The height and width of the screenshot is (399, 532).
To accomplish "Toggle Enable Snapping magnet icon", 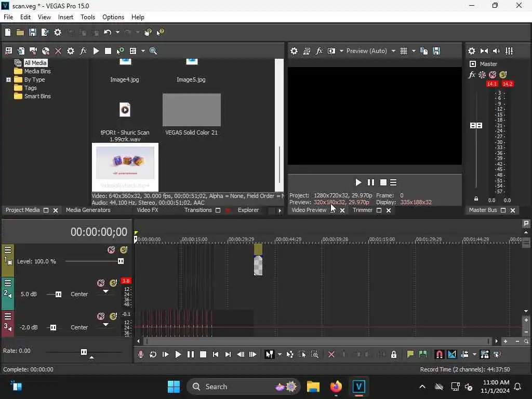I will 439,354.
